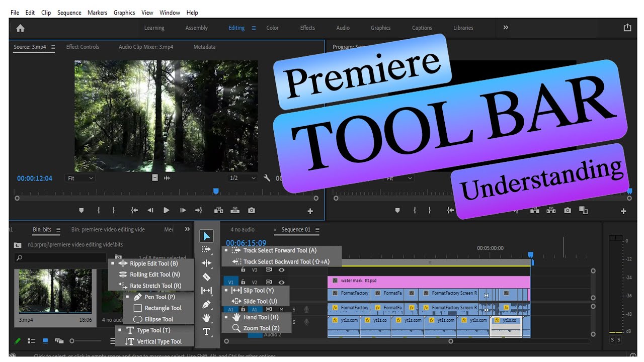Viewport: 644px width, 362px height.
Task: Click the Source monitor Overwrite button
Action: [235, 211]
